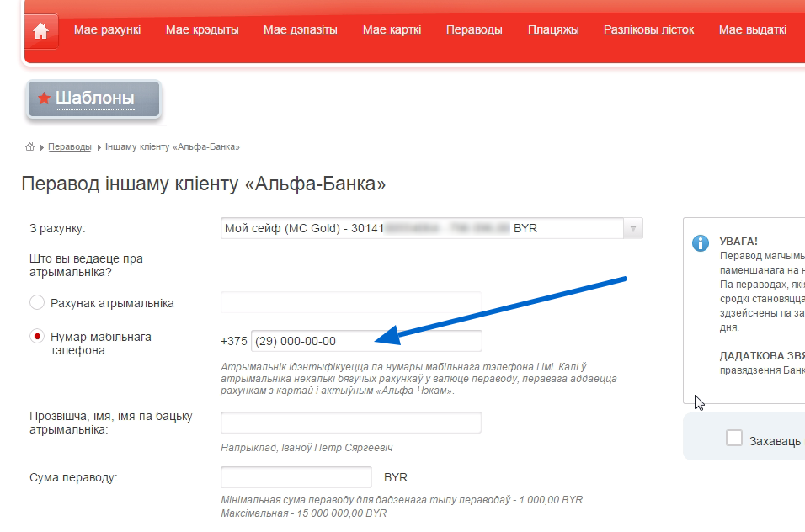Screen dimensions: 805x532
Task: Click the mobile phone number input field
Action: [365, 341]
